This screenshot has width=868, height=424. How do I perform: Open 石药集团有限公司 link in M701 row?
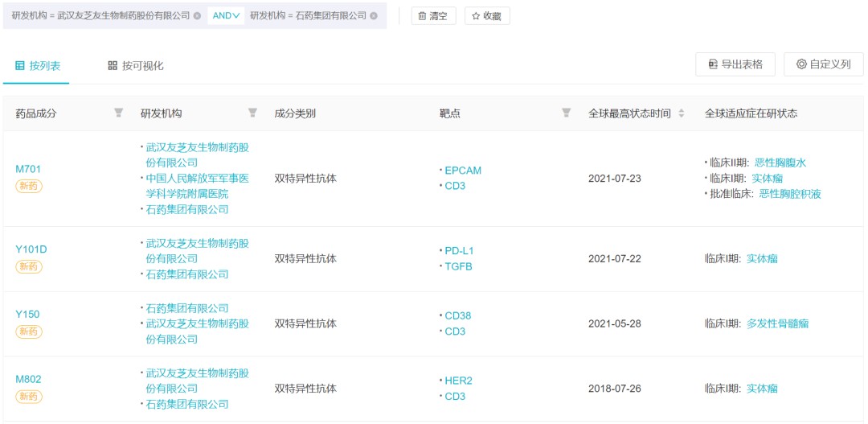pyautogui.click(x=187, y=209)
